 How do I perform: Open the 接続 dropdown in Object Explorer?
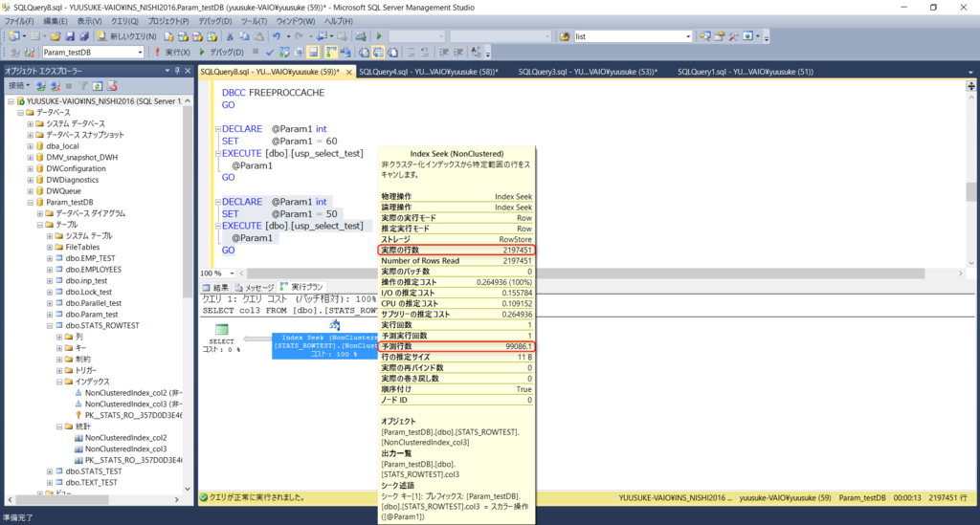pyautogui.click(x=19, y=86)
